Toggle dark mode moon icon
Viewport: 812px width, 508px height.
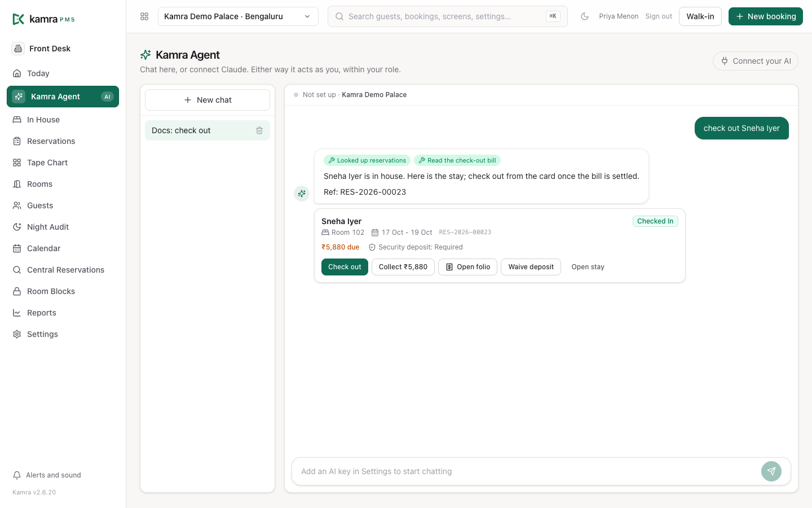[x=585, y=16]
